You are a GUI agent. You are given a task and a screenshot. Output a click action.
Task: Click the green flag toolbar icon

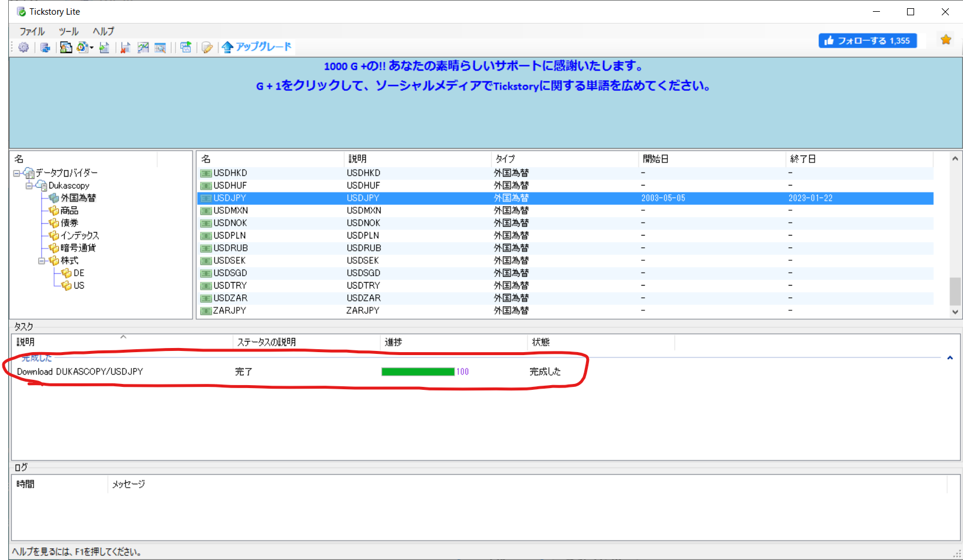point(186,48)
